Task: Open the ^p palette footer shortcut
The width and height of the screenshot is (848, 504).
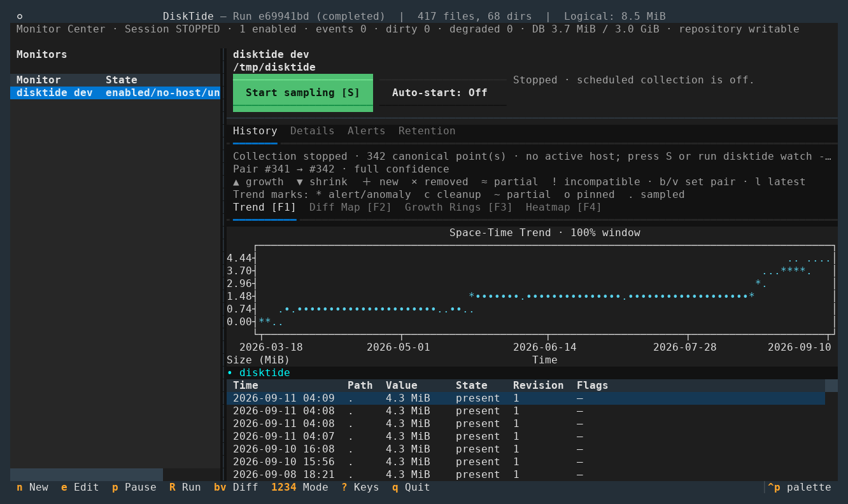Action: pos(800,487)
